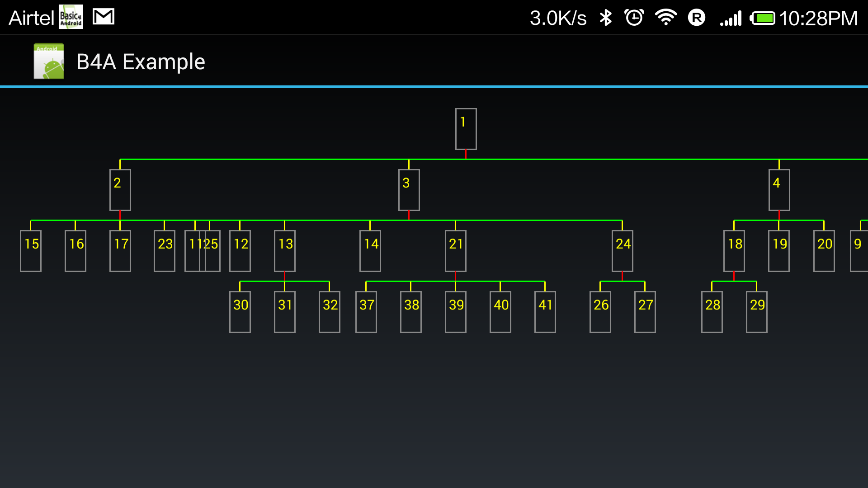Tap the battery status icon
This screenshot has width=868, height=488.
point(762,19)
